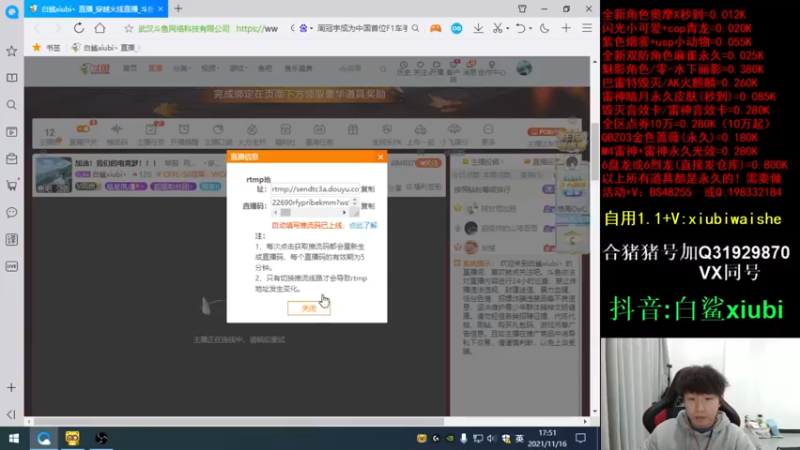
Task: Open the 点此了解 link in dialog
Action: [x=363, y=225]
